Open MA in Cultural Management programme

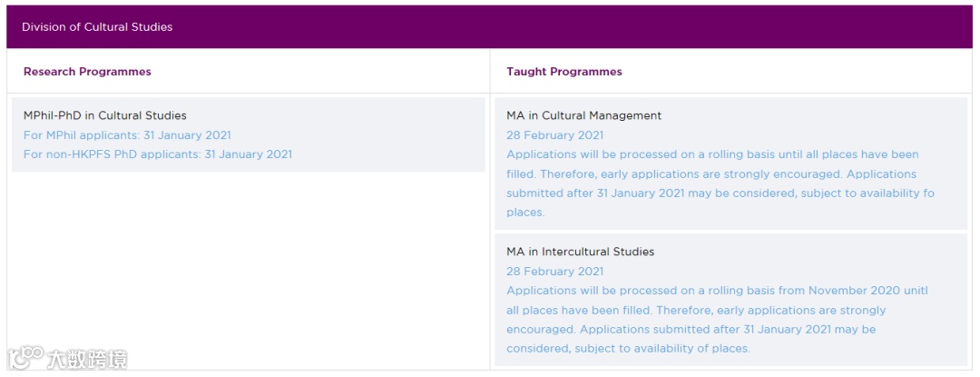pos(583,115)
